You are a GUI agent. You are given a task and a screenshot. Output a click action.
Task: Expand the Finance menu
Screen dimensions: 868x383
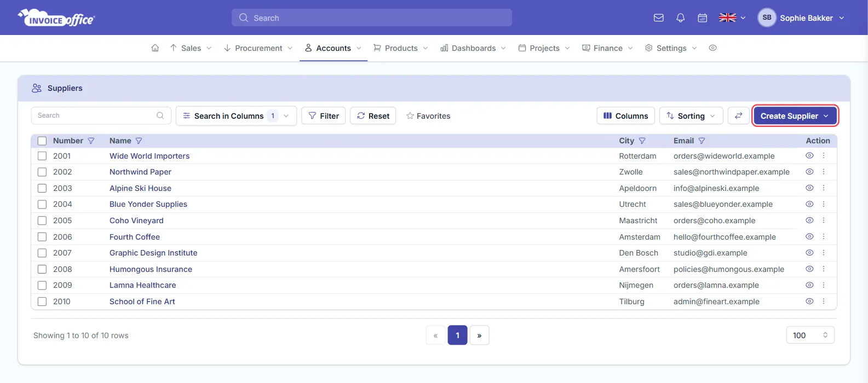(607, 48)
